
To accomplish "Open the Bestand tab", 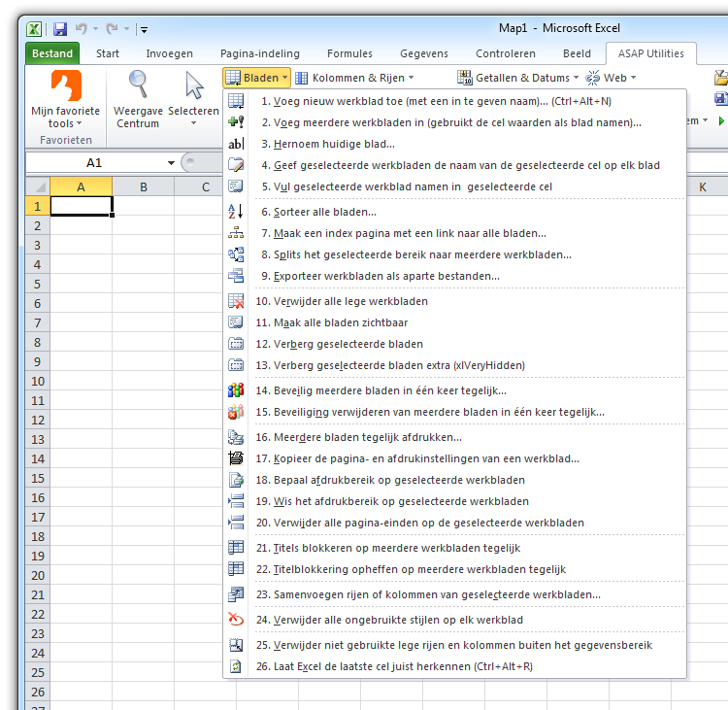I will 52,53.
